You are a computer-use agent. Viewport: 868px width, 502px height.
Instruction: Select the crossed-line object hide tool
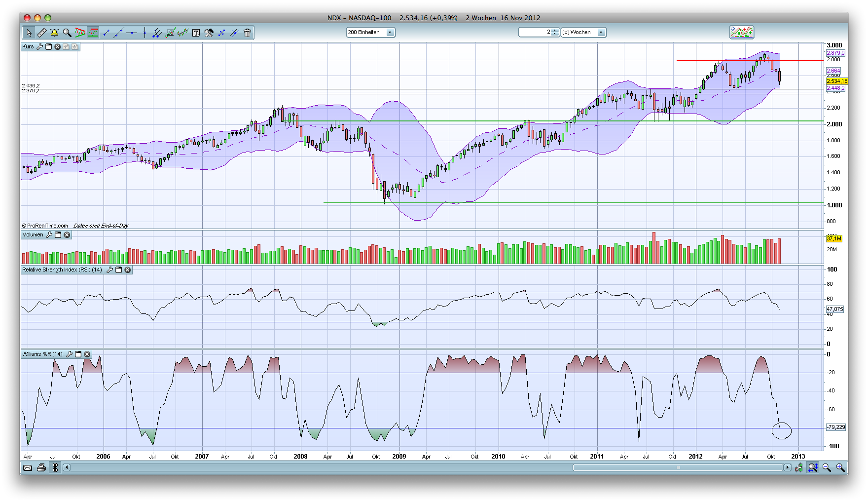234,33
